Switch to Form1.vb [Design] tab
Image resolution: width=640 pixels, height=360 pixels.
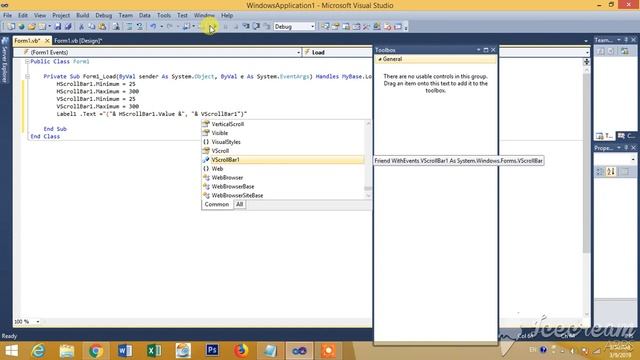click(x=78, y=41)
